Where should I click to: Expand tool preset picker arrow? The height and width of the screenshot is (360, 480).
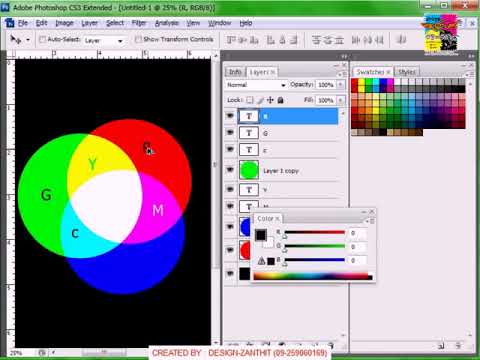(x=28, y=40)
